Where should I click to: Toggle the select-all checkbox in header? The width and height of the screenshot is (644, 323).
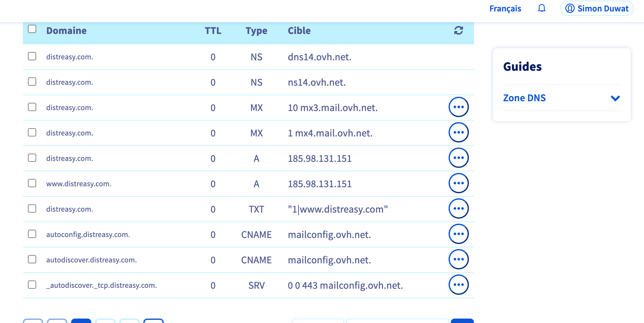[32, 29]
